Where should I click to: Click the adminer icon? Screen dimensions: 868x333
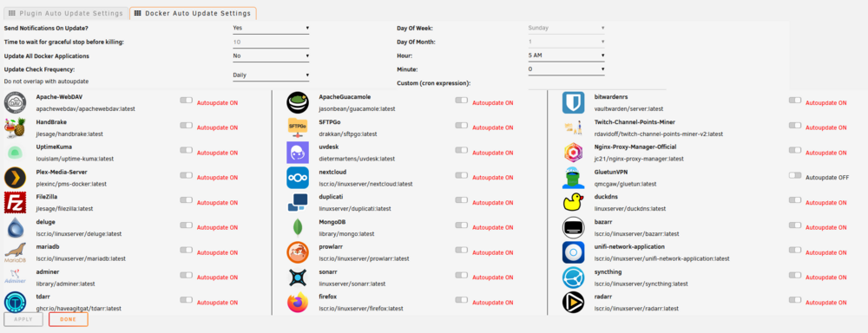coord(15,277)
